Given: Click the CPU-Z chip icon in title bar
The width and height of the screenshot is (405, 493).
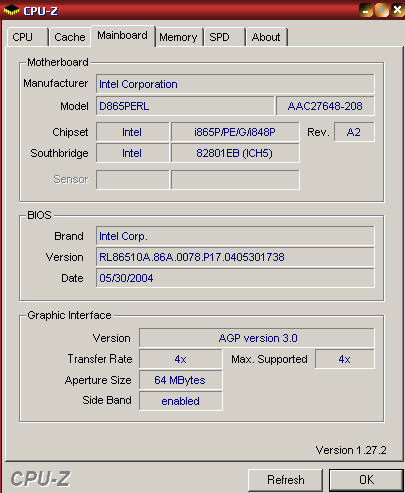Looking at the screenshot, I should coord(11,10).
